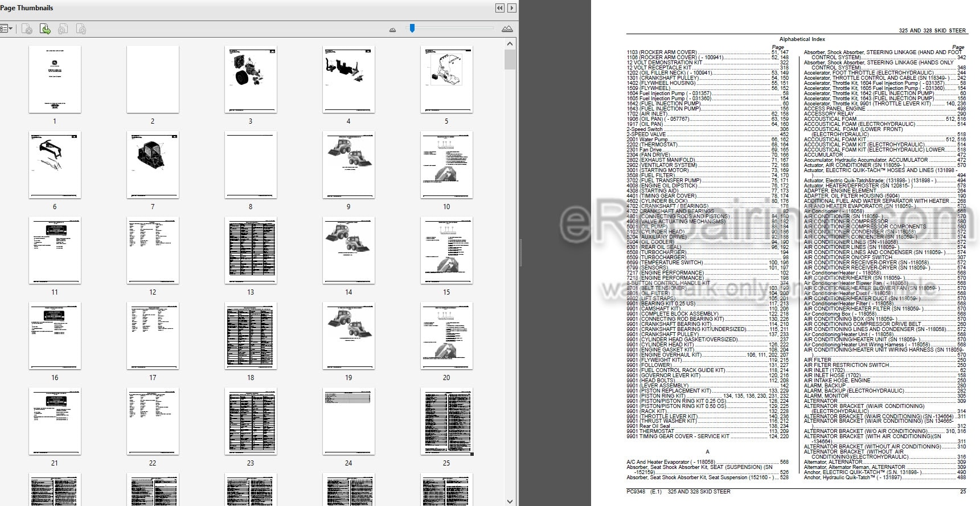Viewport: 980px width, 506px height.
Task: Select page 2 thumbnail
Action: coord(153,79)
